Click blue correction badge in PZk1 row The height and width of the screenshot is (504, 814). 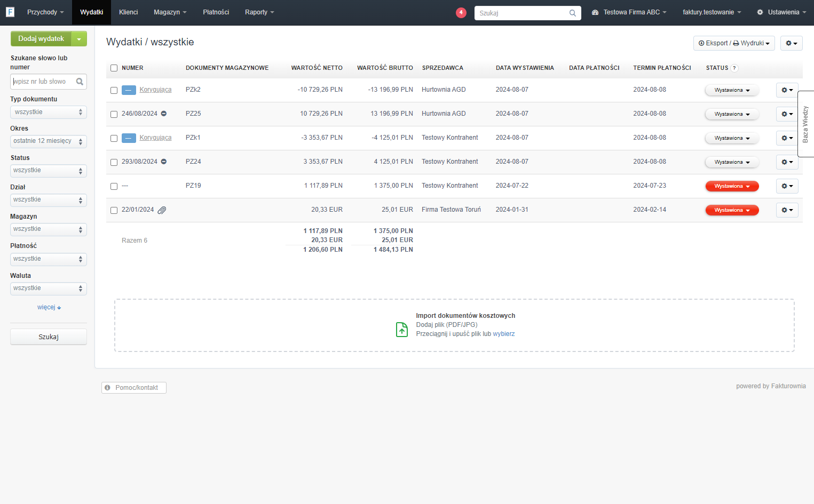[x=129, y=138]
